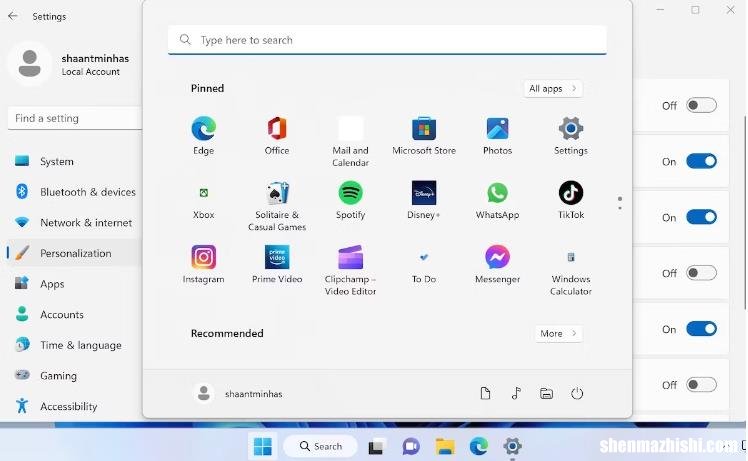Launch WhatsApp from pinned apps

(497, 200)
